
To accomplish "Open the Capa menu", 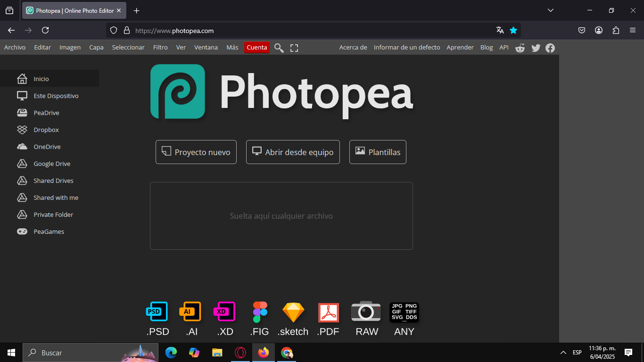I will (96, 47).
